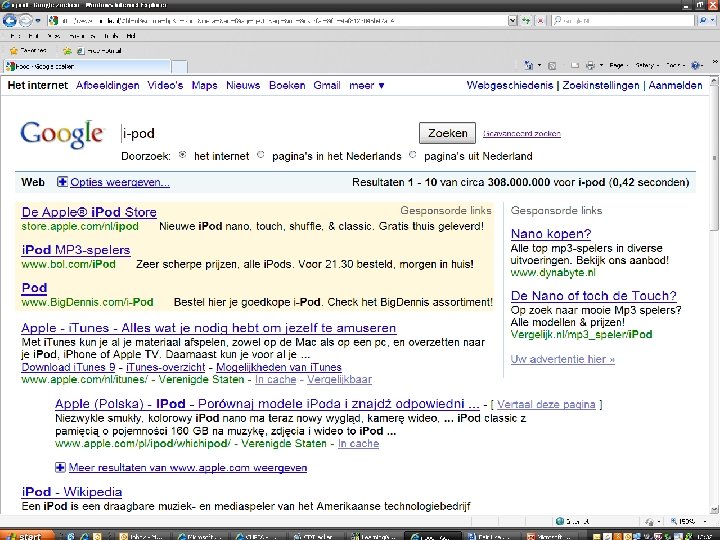The image size is (720, 540).
Task: Click plus icon beside Meer resultaten van www.apple.com
Action: (x=60, y=467)
